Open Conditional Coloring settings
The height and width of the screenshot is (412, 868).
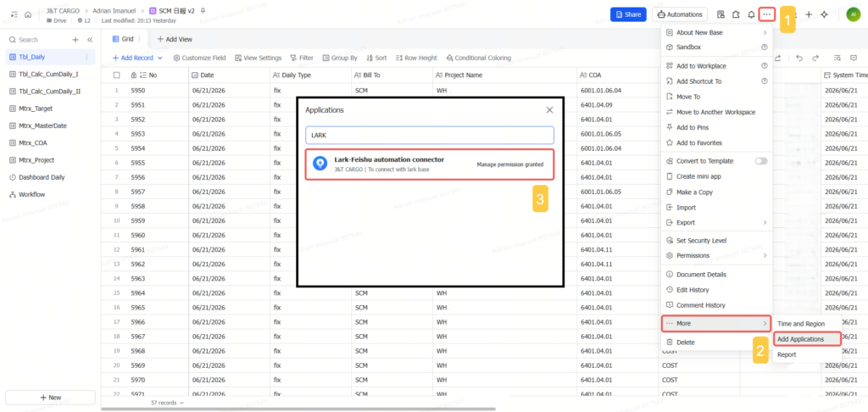click(x=478, y=58)
